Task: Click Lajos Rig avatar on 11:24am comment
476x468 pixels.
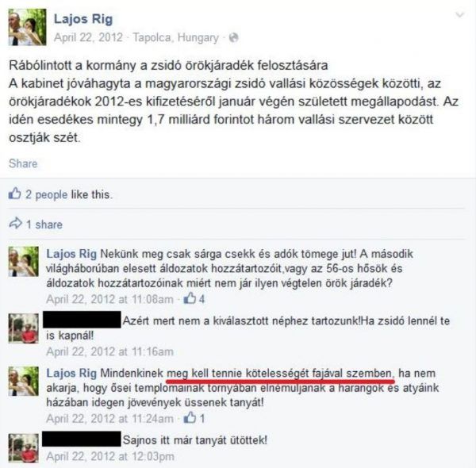Action: [23, 381]
